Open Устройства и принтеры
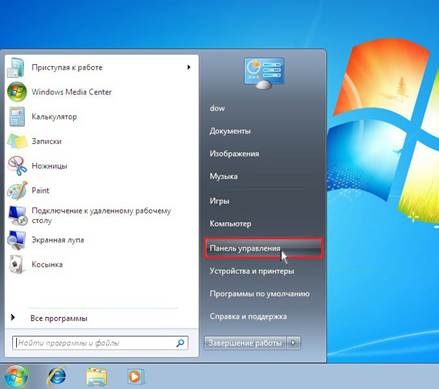 tap(252, 271)
